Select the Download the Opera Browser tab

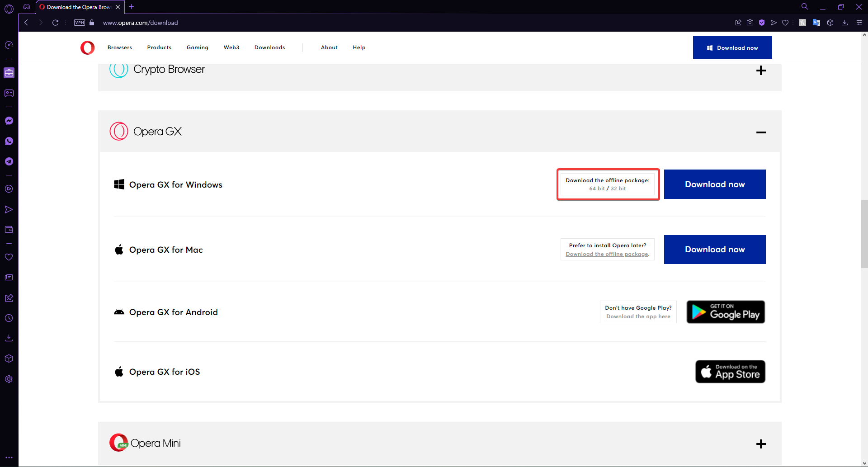pos(80,7)
